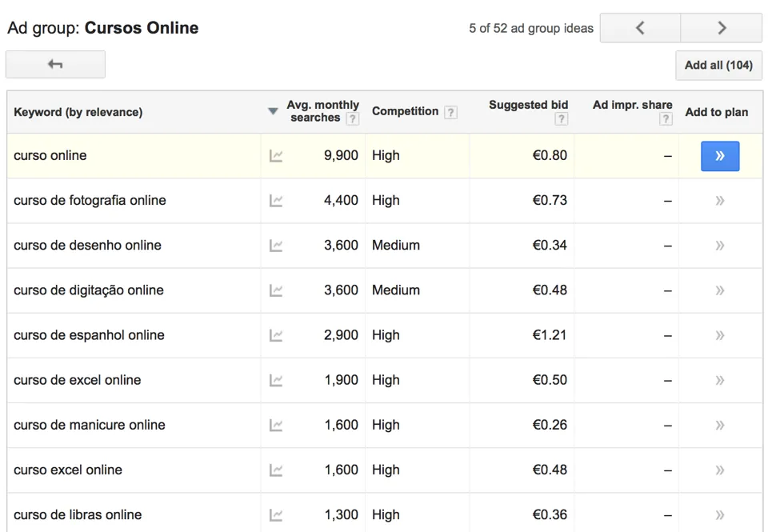The width and height of the screenshot is (768, 532).
Task: Click Medium competition for curso de desenho online
Action: [396, 246]
